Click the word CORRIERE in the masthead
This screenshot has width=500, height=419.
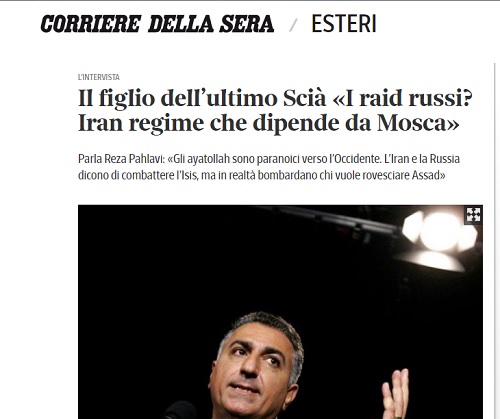pyautogui.click(x=91, y=24)
